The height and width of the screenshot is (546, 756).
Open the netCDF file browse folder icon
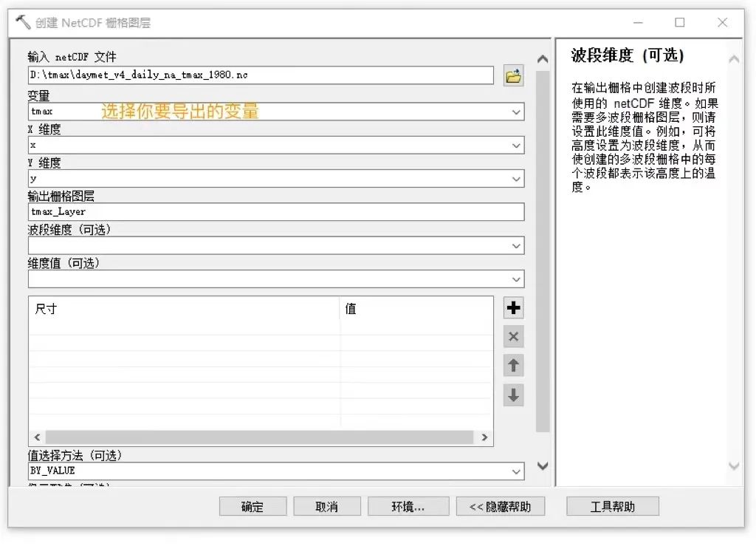[x=513, y=75]
